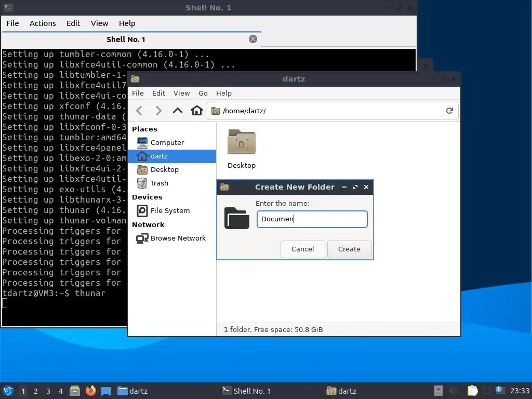Open Browse Network in sidebar
The image size is (532, 399).
[172, 238]
